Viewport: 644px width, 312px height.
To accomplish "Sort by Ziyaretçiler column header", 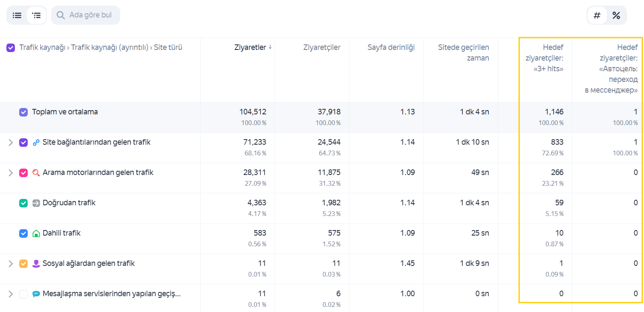I will tap(322, 47).
